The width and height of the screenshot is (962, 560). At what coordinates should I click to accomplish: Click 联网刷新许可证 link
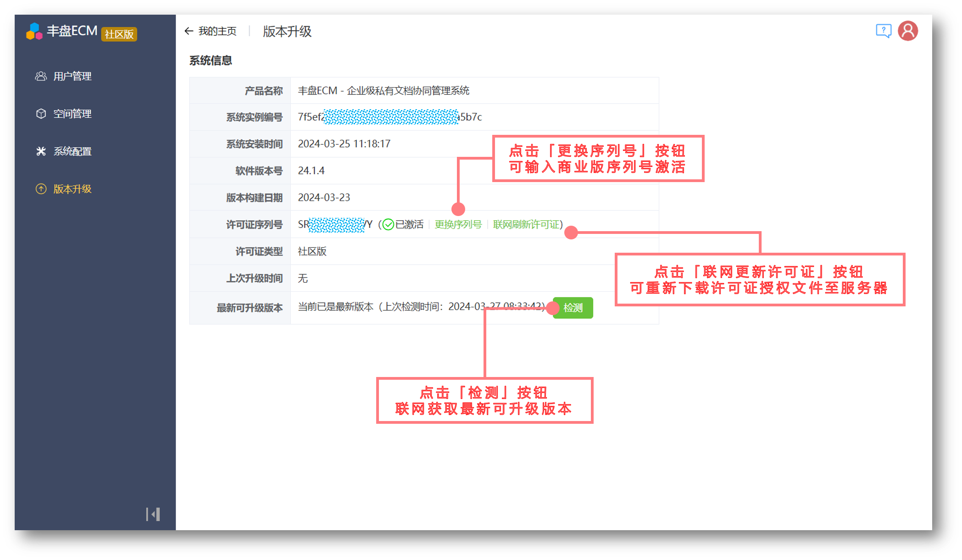526,224
